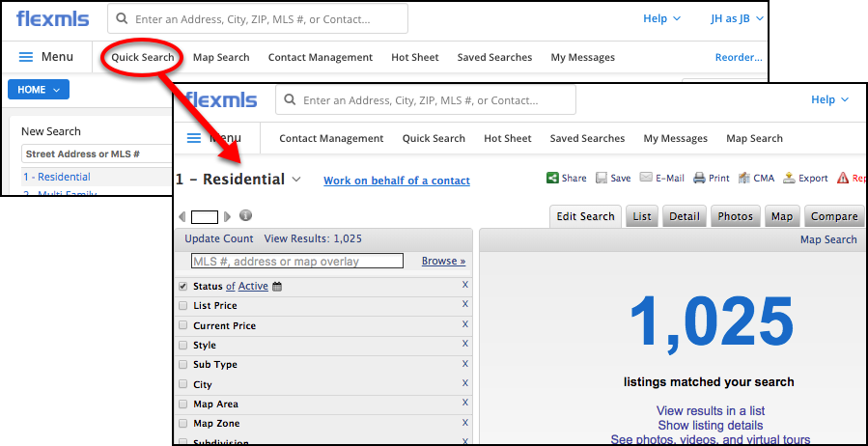Switch to the Photos tab
This screenshot has width=868, height=446.
tap(736, 216)
